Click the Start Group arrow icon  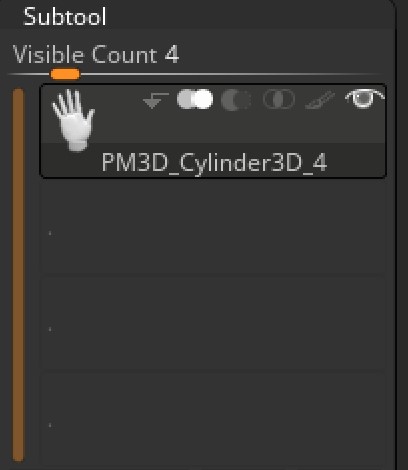pos(155,100)
